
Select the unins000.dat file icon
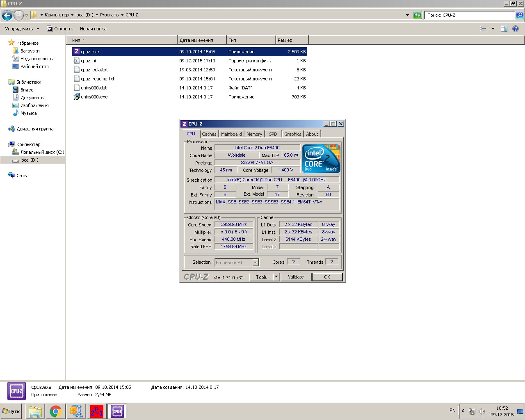76,88
